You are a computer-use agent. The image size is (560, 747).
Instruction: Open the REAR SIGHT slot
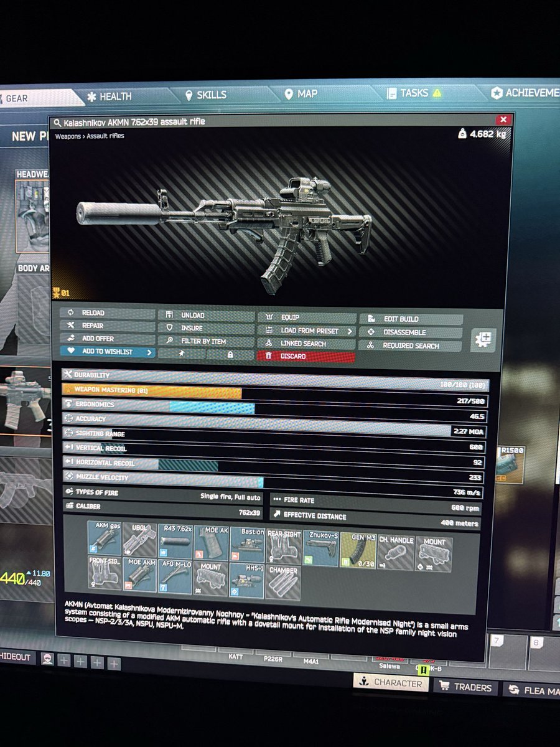[283, 548]
